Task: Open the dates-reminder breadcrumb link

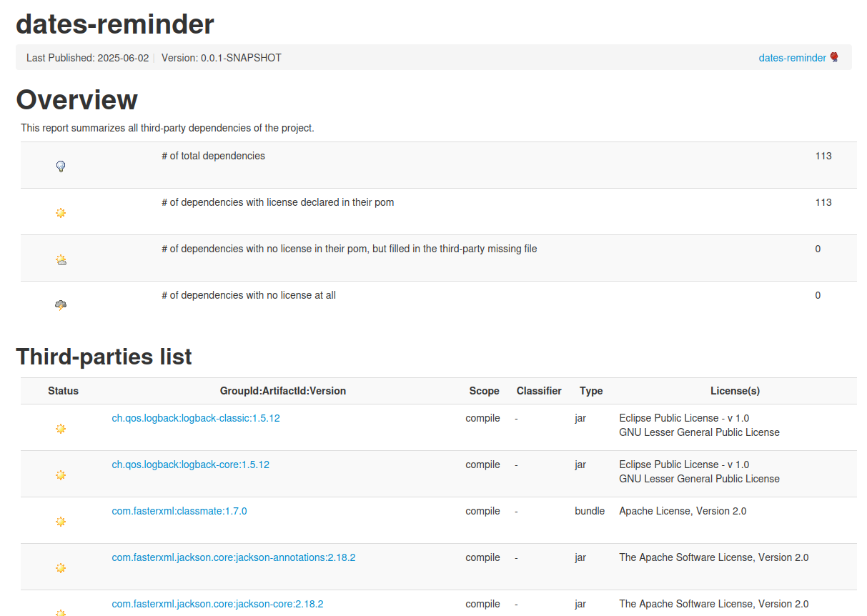Action: pos(792,58)
